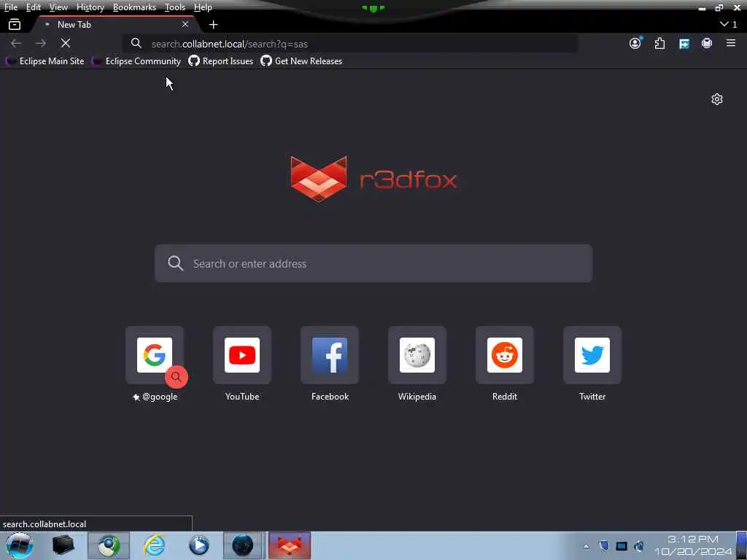
Task: Click the Show desktop button
Action: [x=742, y=545]
